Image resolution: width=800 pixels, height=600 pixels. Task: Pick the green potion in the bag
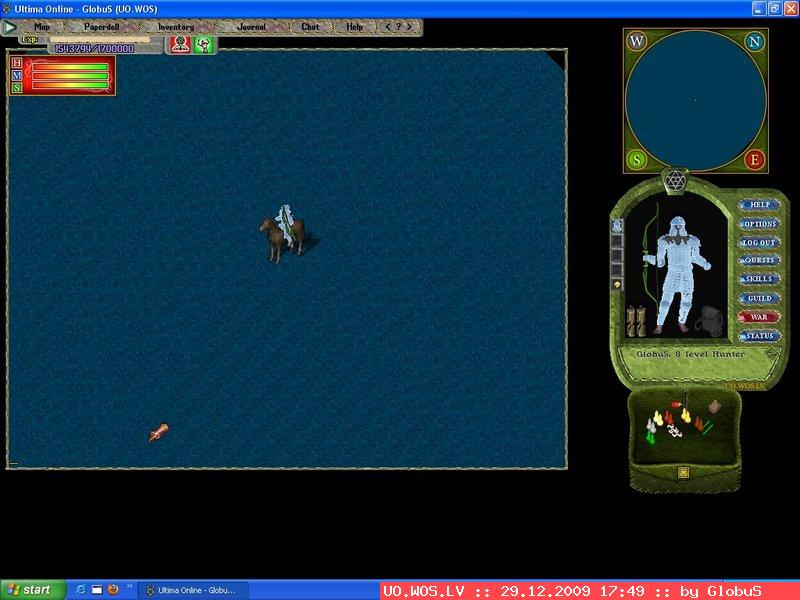pyautogui.click(x=651, y=437)
